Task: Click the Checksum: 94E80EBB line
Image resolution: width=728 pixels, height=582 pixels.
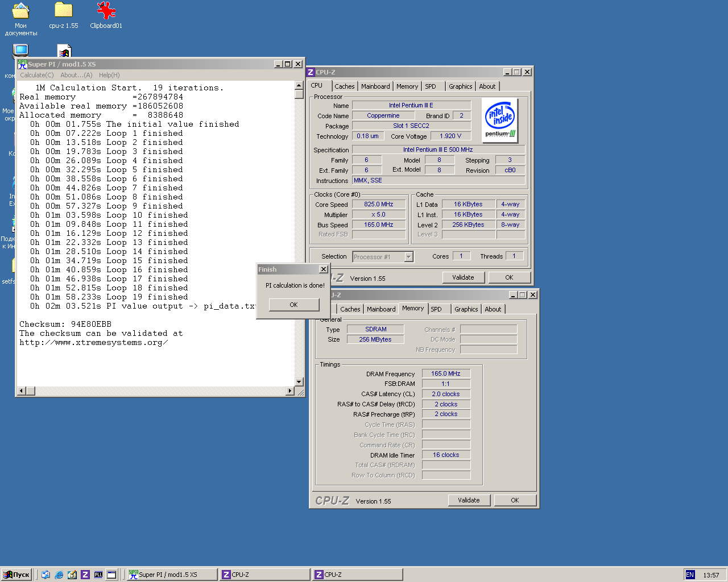Action: click(x=65, y=324)
